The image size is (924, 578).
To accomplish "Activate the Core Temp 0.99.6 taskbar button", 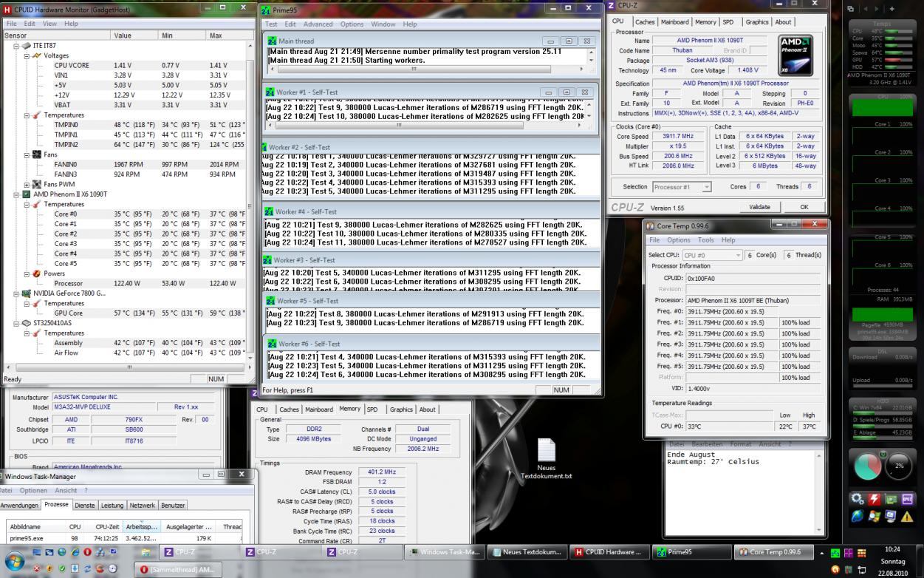I will [773, 552].
